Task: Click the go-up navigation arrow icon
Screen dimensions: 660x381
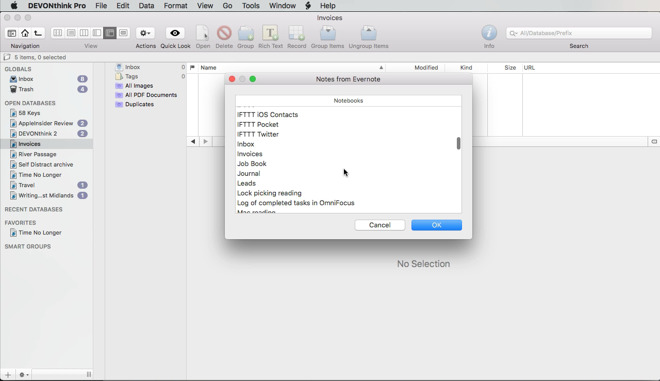Action: [x=38, y=33]
